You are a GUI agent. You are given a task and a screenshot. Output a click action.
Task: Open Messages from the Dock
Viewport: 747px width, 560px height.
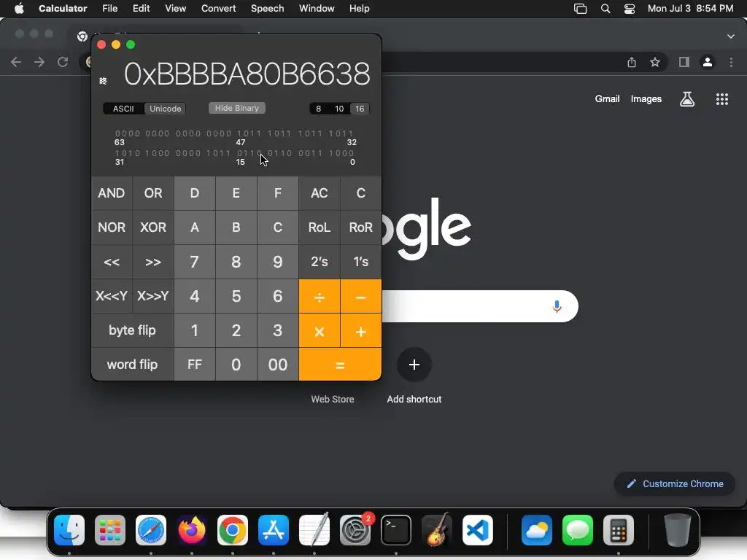click(x=578, y=530)
